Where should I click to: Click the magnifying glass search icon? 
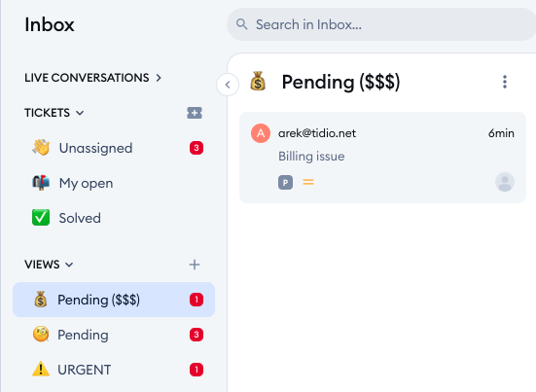[241, 24]
